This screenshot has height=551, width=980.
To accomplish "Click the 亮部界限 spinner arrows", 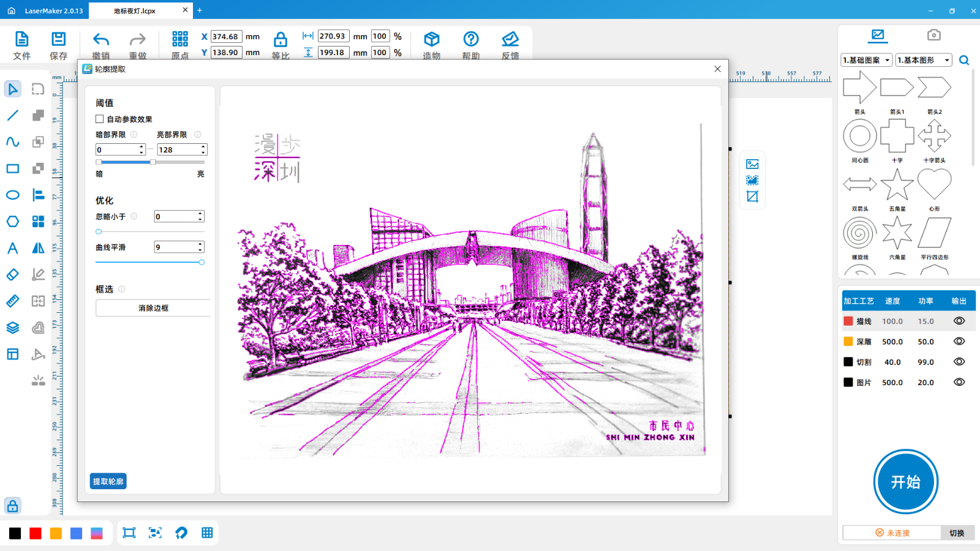I will 203,149.
